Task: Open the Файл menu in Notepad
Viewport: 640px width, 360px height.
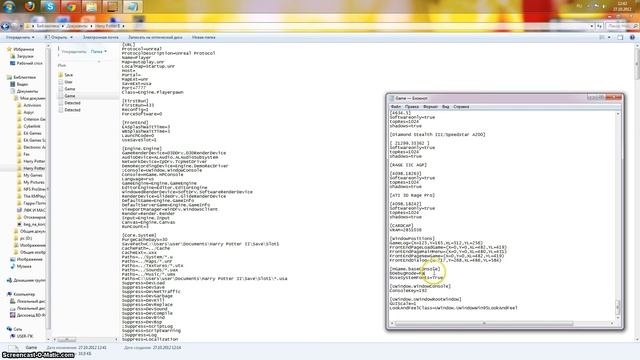Action: tap(396, 107)
